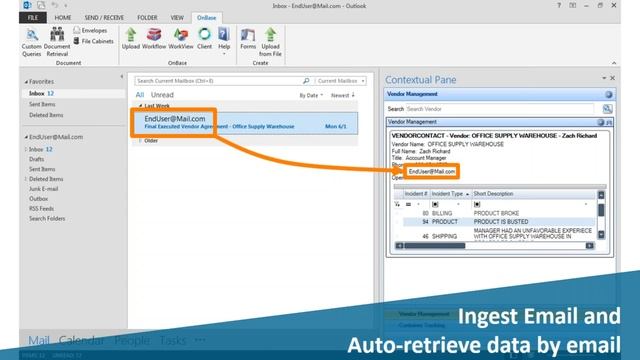Close the Contextual Pane
The width and height of the screenshot is (640, 360).
612,78
